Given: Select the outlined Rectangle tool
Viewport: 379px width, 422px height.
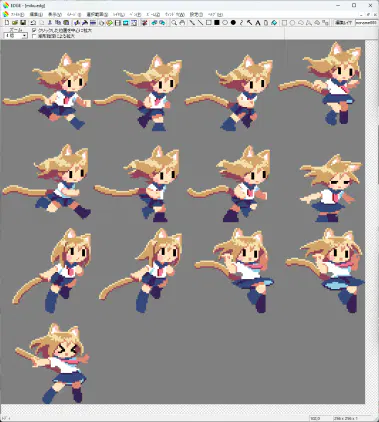Looking at the screenshot, I should tap(209, 23).
